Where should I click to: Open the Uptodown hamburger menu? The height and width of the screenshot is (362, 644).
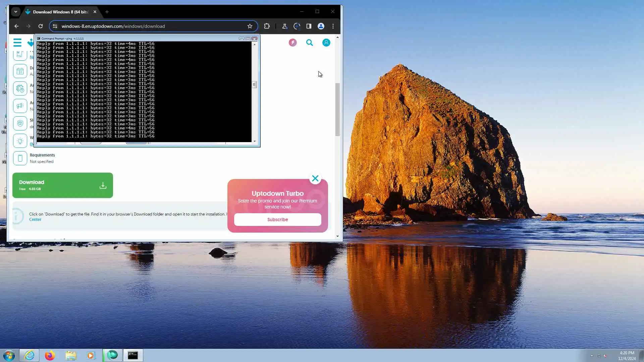(17, 43)
